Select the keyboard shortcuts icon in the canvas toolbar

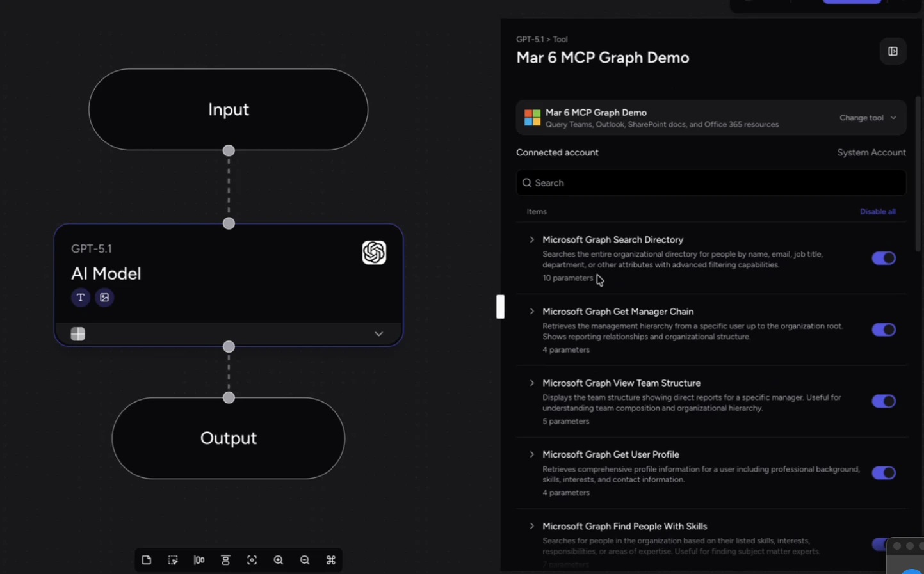tap(330, 560)
